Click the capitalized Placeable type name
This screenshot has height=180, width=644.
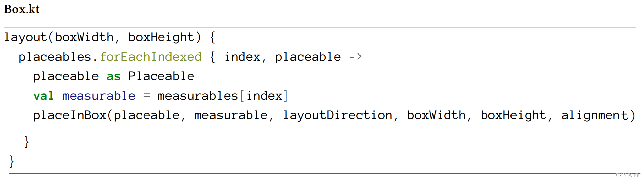161,76
